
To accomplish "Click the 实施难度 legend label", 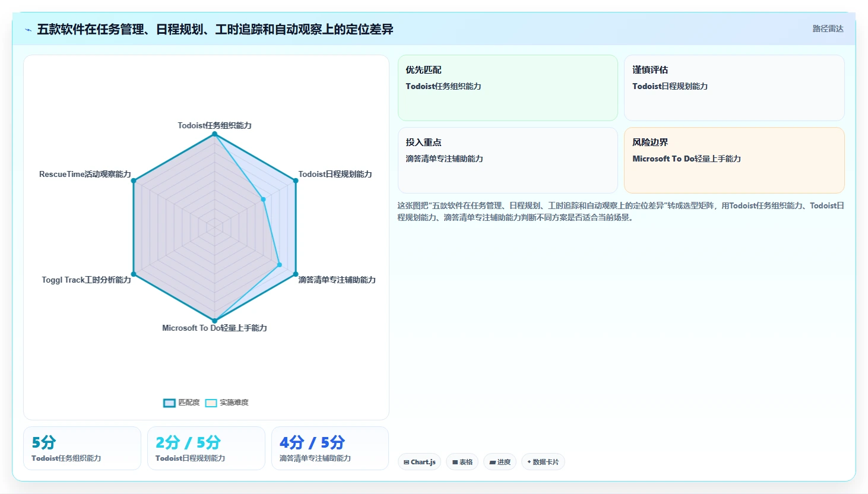I will pyautogui.click(x=234, y=403).
